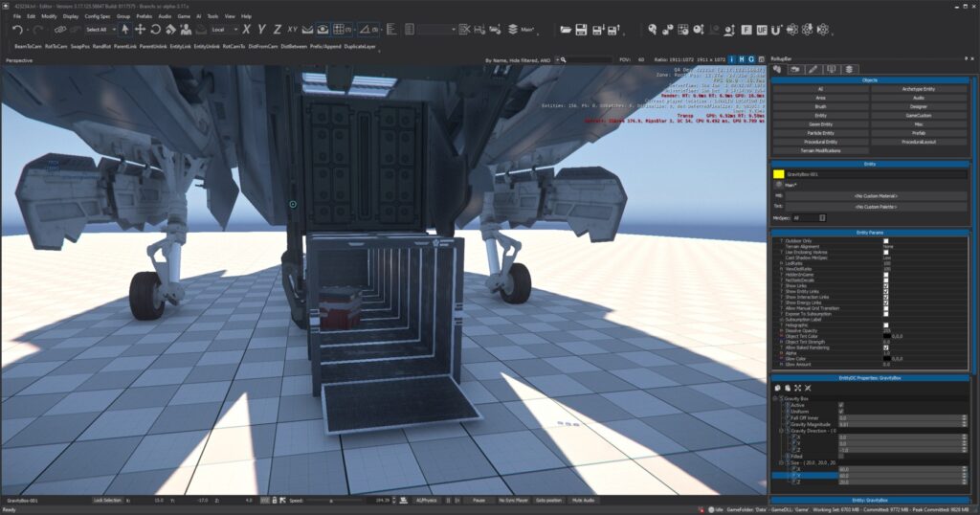Uncheck the Show Links checkbox

point(886,285)
